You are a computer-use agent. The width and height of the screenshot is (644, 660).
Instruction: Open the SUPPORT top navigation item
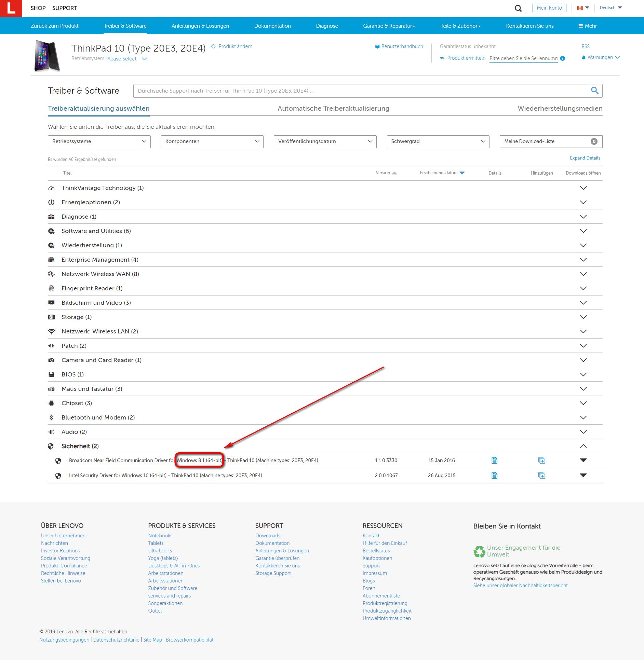click(x=65, y=8)
